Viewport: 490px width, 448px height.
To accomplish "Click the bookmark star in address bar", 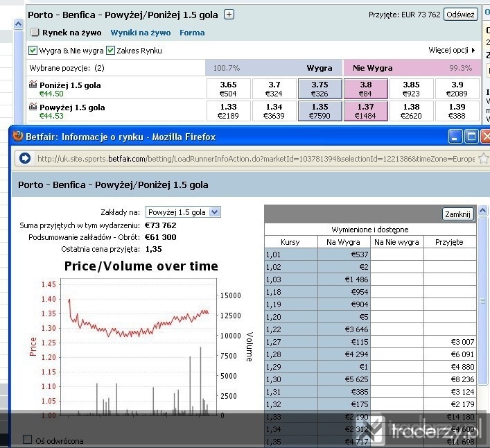I will [x=483, y=158].
